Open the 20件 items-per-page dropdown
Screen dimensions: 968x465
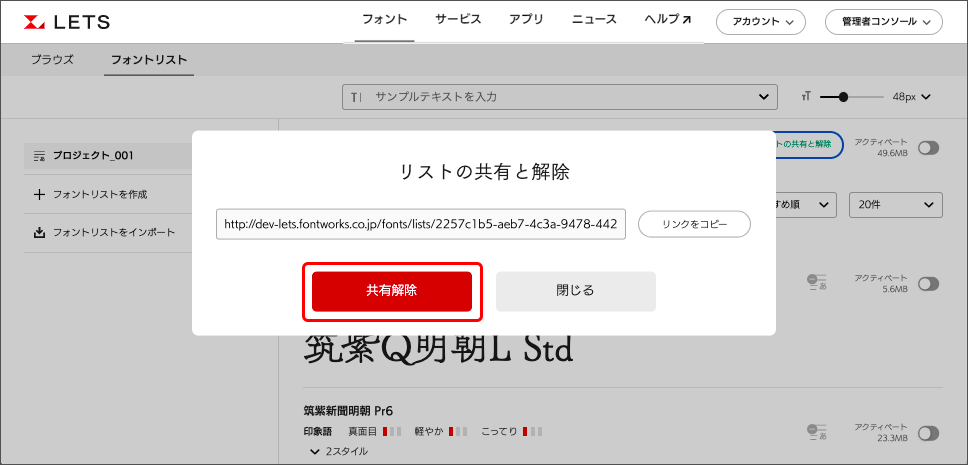(895, 205)
